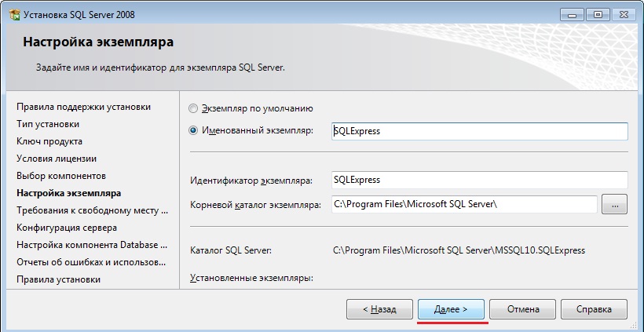The image size is (644, 332).
Task: Click the Назад back button
Action: pos(379,309)
